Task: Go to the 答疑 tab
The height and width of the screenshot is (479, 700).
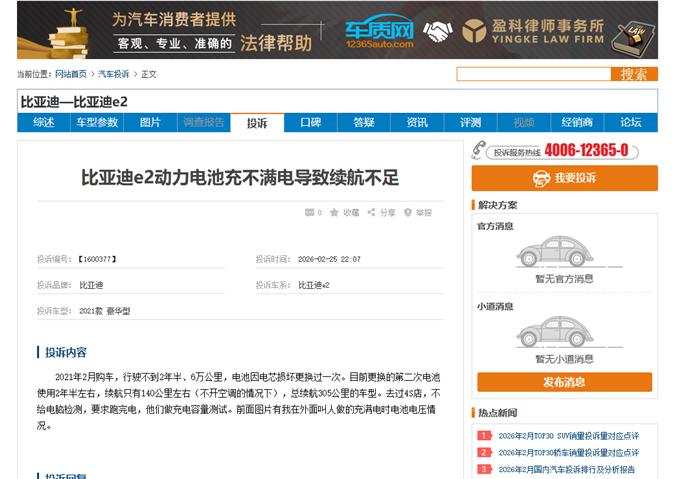Action: pyautogui.click(x=364, y=122)
